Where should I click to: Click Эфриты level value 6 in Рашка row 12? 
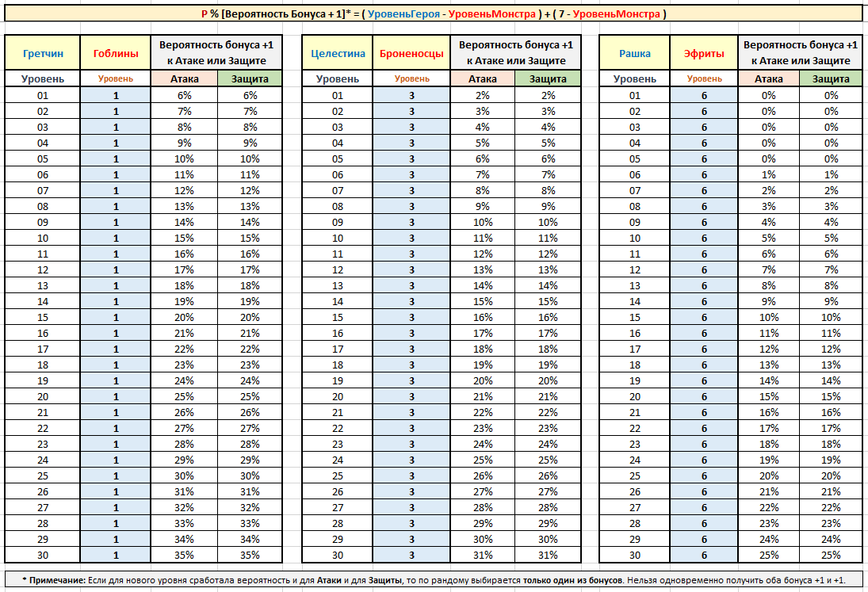[704, 269]
